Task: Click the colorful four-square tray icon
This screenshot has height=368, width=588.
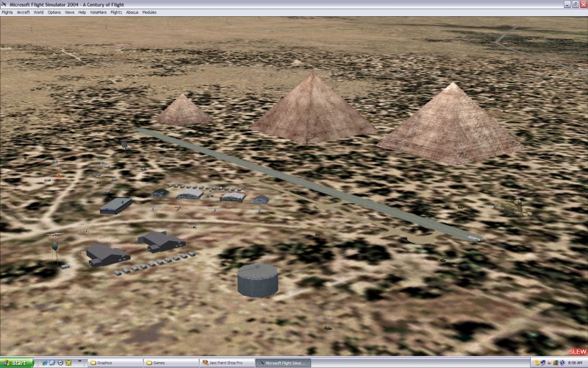Action: point(556,363)
